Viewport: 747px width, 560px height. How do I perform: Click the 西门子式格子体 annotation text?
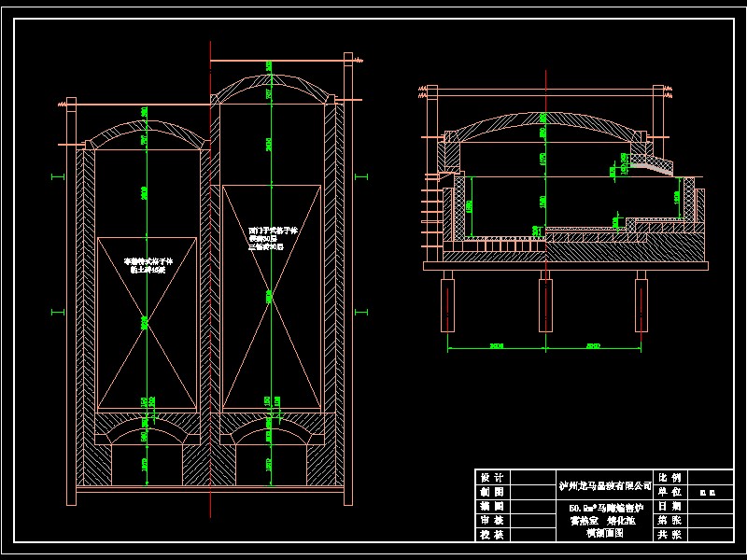pos(271,229)
